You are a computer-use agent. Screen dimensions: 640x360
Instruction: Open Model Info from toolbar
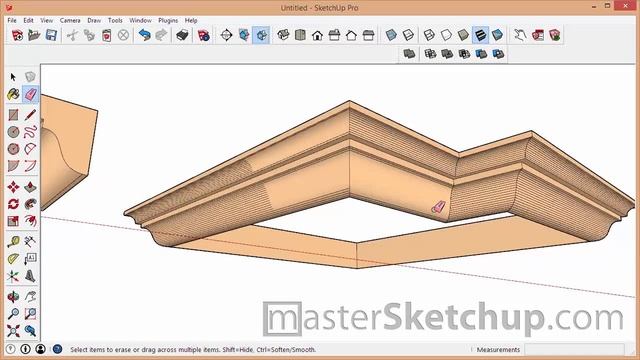203,35
